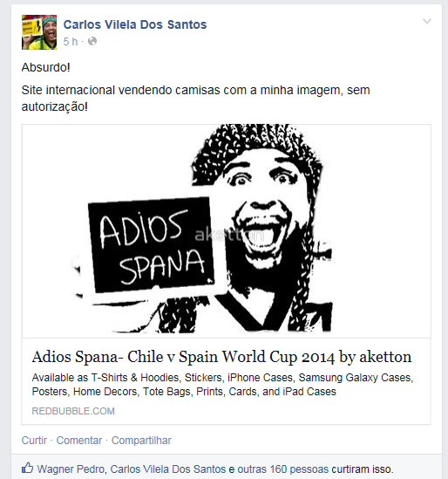Click 'Available as T-Shirts & Hoodies' description
The width and height of the screenshot is (448, 479).
click(x=222, y=384)
